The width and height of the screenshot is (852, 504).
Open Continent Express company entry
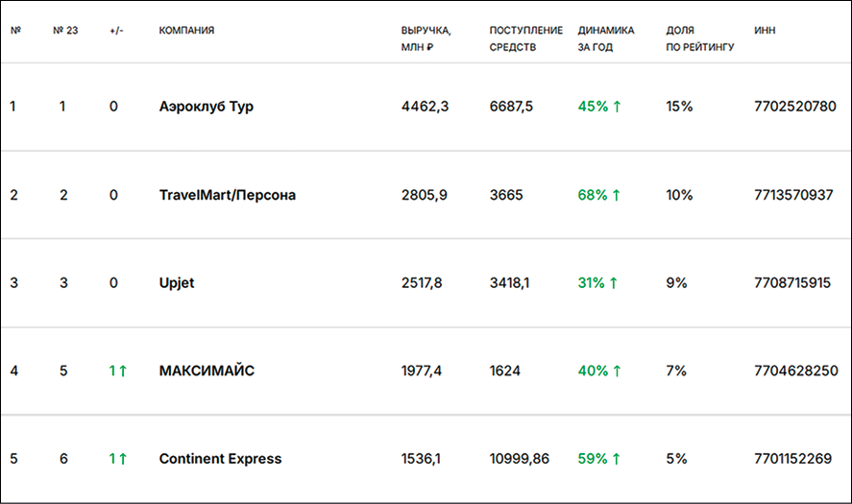pyautogui.click(x=220, y=459)
